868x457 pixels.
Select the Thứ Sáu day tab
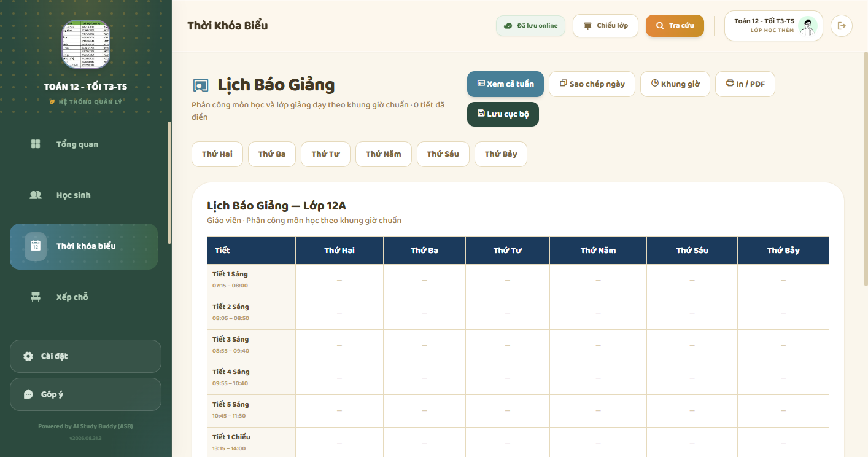443,154
